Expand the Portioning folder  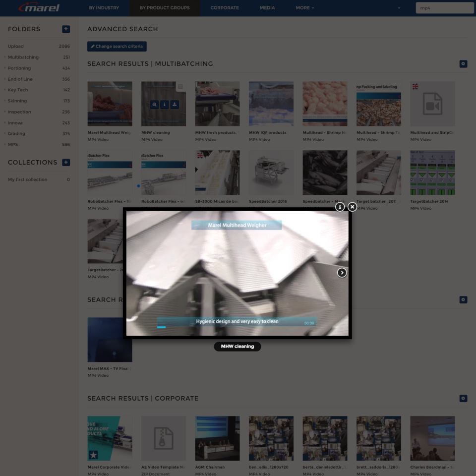tap(4, 68)
